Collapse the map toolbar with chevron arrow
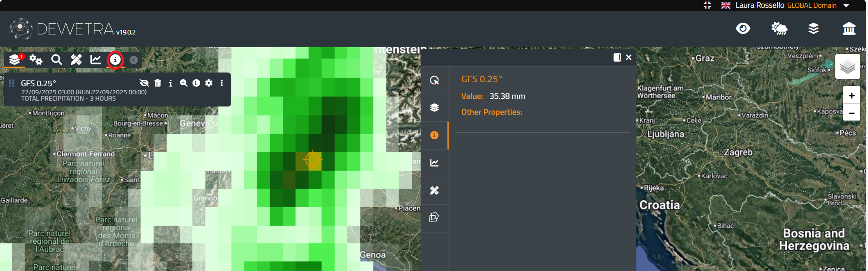Viewport: 868px width, 271px height. (x=133, y=60)
